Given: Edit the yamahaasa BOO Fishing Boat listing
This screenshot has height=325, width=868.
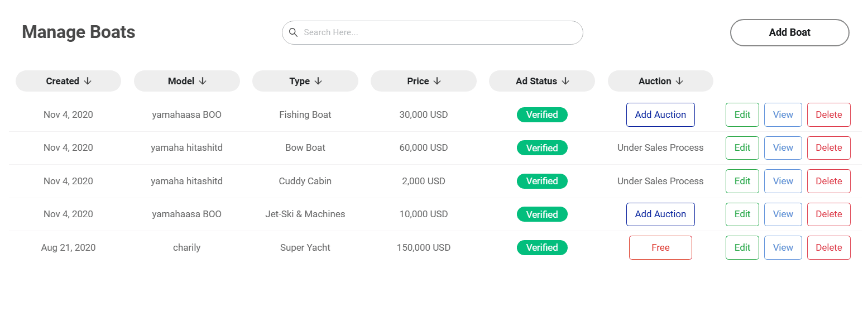Looking at the screenshot, I should tap(742, 114).
